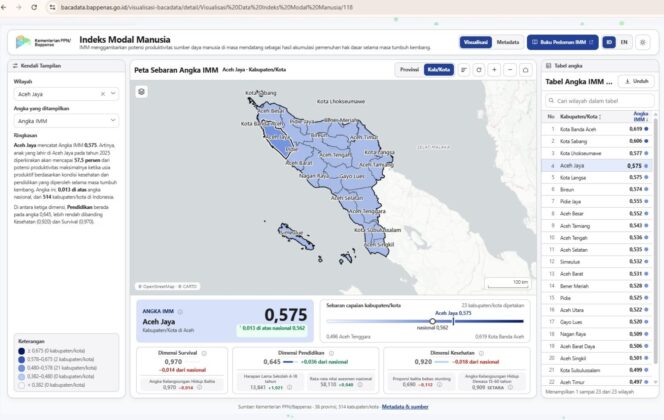Click info icon beside Dimensi Survival
Viewport: 664px width, 420px height.
[204, 353]
